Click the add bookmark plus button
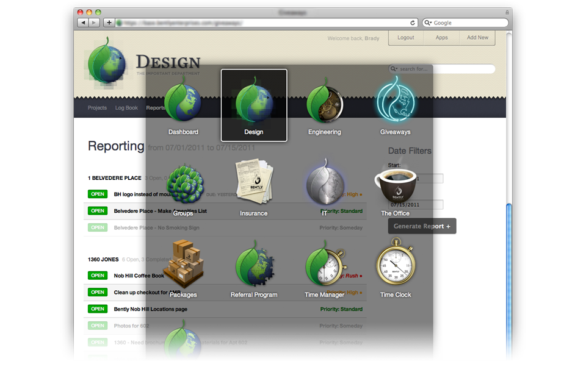The height and width of the screenshot is (392, 586). [x=109, y=23]
